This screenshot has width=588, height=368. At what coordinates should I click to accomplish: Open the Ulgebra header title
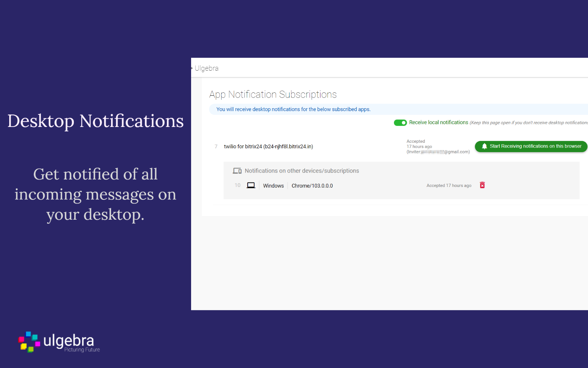(207, 68)
